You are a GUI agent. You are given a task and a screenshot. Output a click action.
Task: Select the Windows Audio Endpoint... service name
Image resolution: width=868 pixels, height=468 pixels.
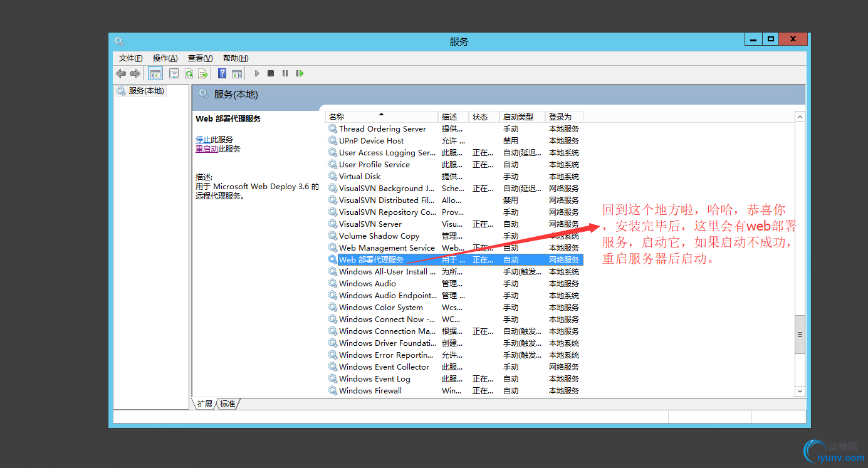pyautogui.click(x=387, y=295)
